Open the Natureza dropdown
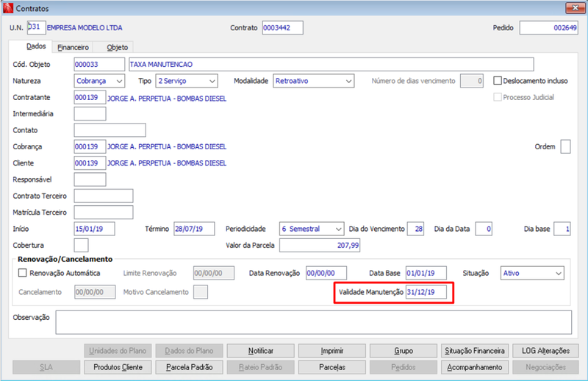This screenshot has width=588, height=381. pos(99,81)
